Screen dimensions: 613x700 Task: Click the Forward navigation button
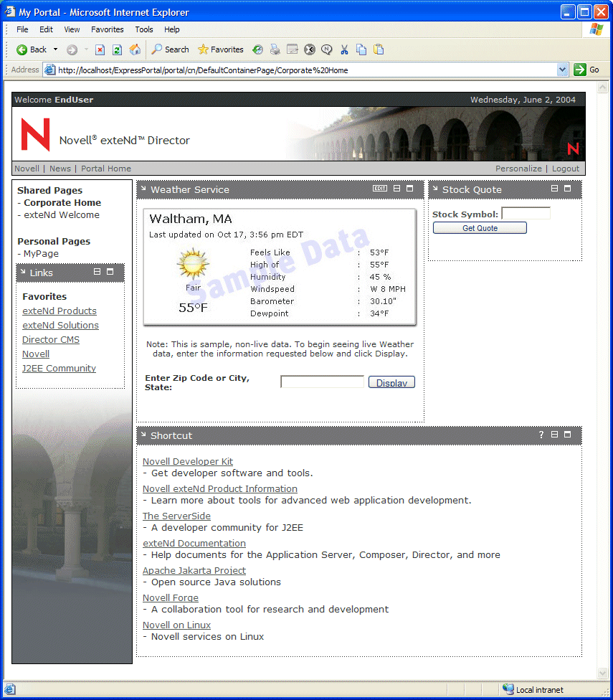point(72,49)
